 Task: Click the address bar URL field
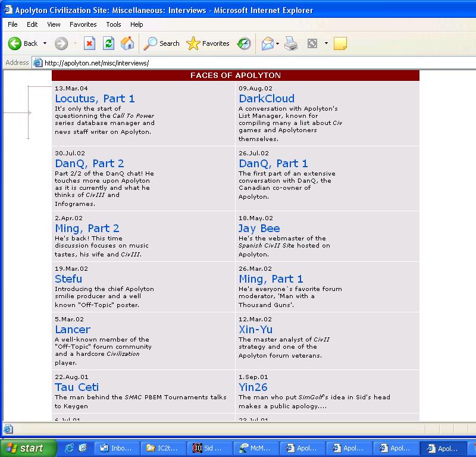coord(238,62)
